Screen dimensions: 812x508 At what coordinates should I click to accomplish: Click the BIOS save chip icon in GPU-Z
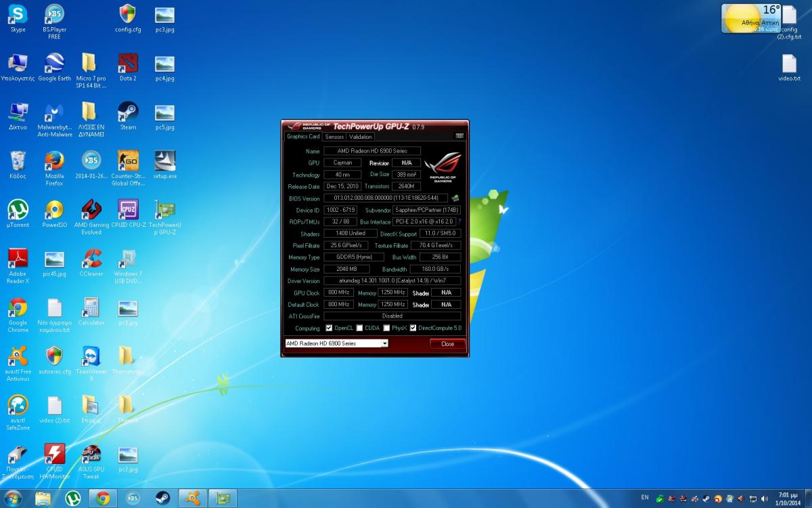(x=455, y=198)
